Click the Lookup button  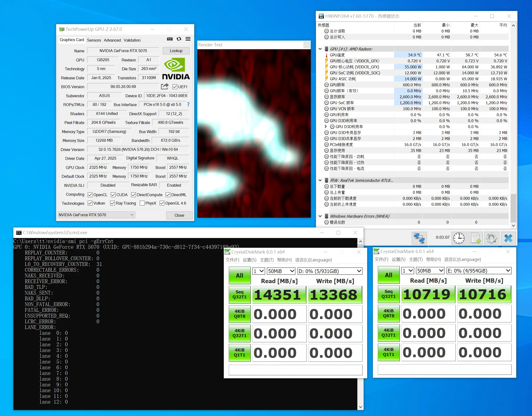click(x=176, y=51)
